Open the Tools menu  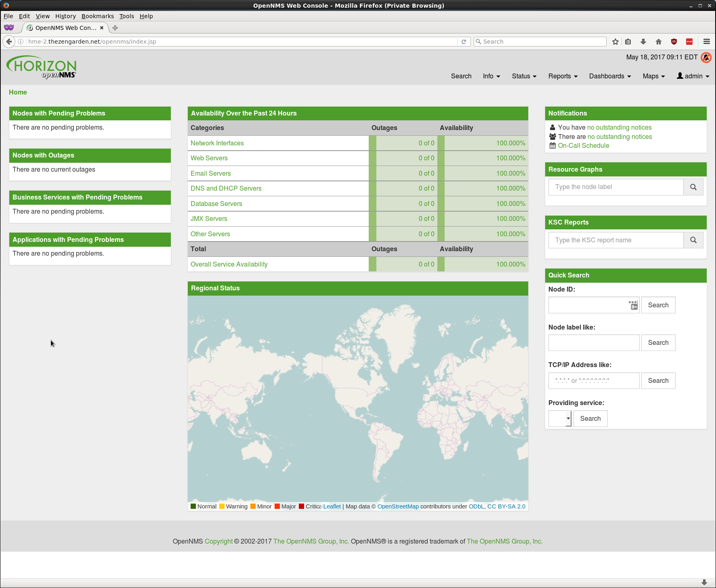126,16
